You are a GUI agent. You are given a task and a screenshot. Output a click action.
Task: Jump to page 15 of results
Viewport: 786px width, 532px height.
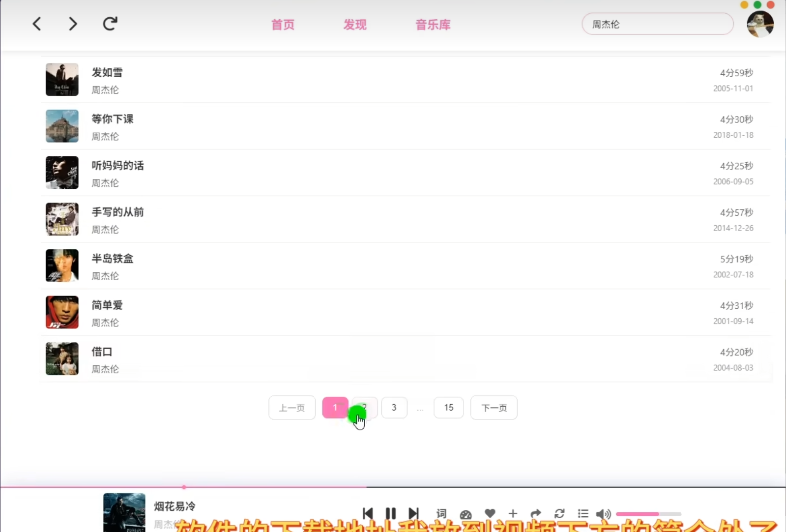pyautogui.click(x=448, y=408)
